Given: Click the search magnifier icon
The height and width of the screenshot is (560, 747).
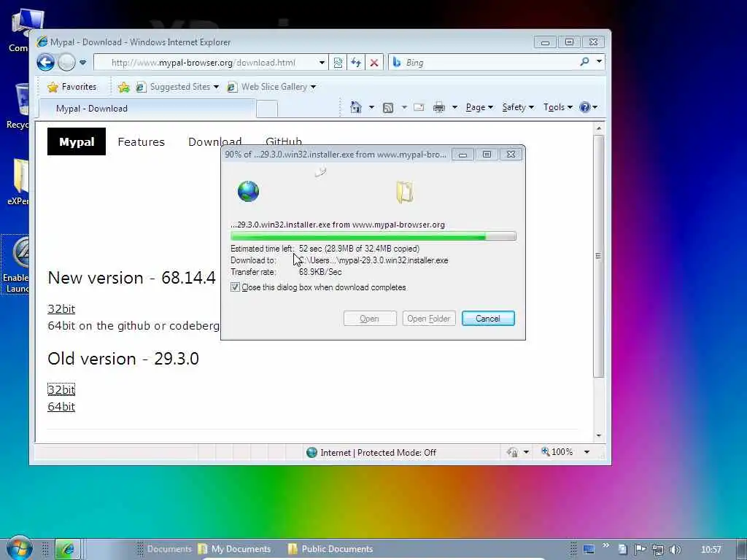Looking at the screenshot, I should tap(584, 61).
